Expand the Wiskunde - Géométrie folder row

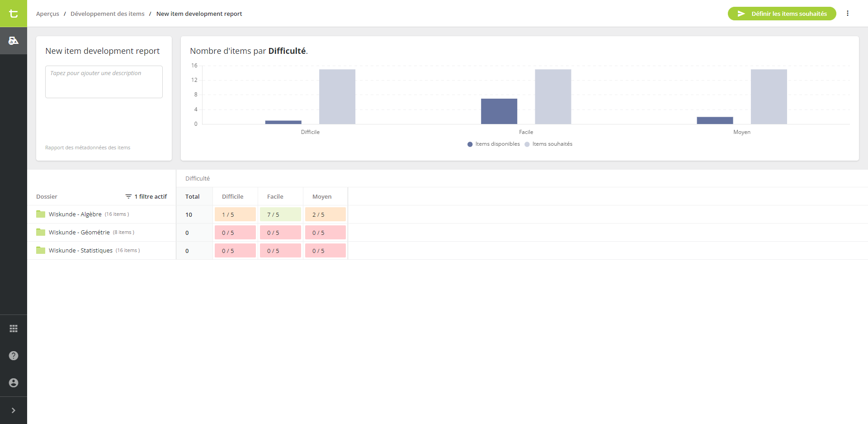point(79,233)
